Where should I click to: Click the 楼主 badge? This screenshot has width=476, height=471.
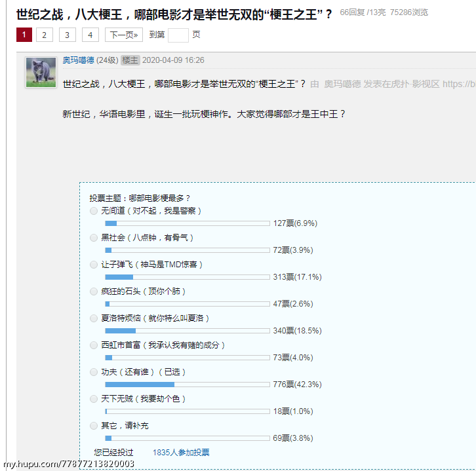130,60
